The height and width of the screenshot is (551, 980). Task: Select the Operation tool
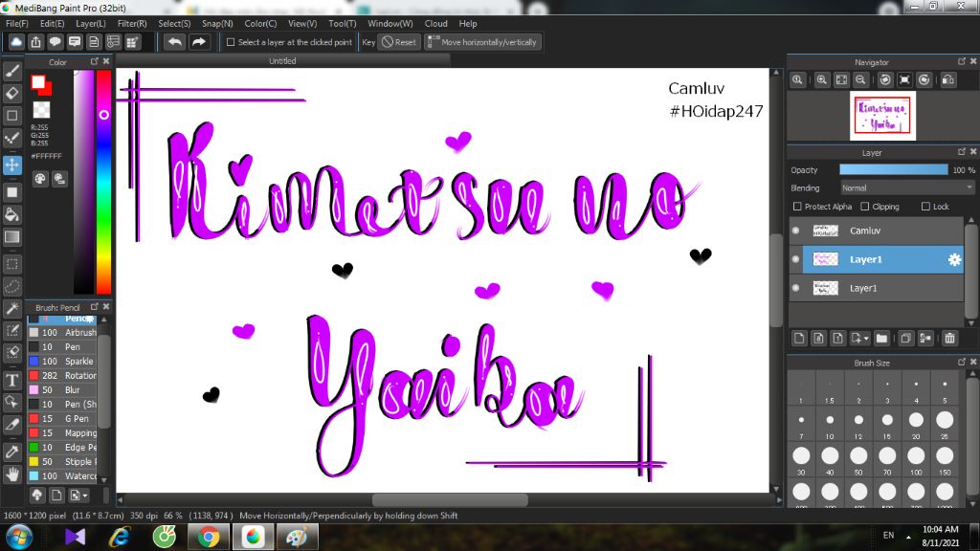point(11,402)
